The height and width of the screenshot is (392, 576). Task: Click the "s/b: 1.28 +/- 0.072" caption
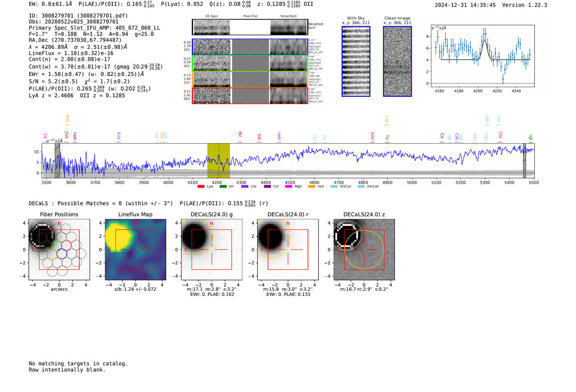pos(135,289)
